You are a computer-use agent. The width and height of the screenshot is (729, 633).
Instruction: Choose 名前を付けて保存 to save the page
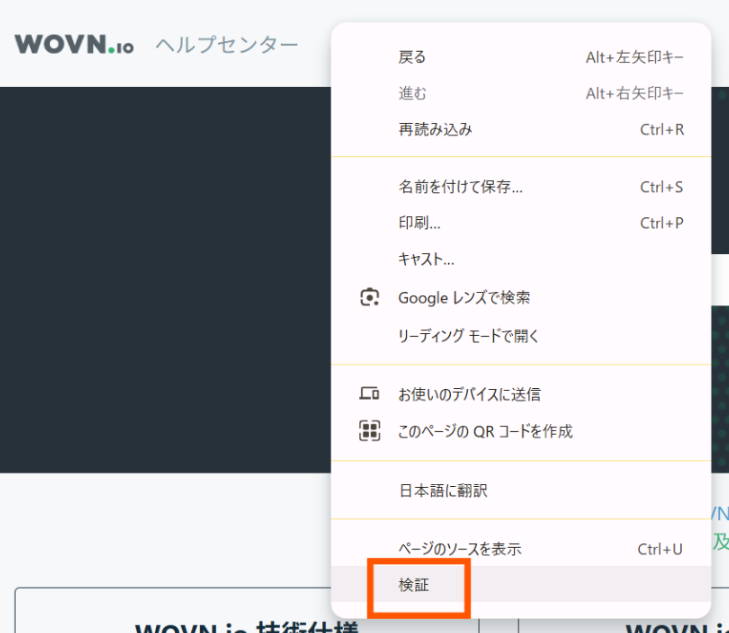click(460, 187)
